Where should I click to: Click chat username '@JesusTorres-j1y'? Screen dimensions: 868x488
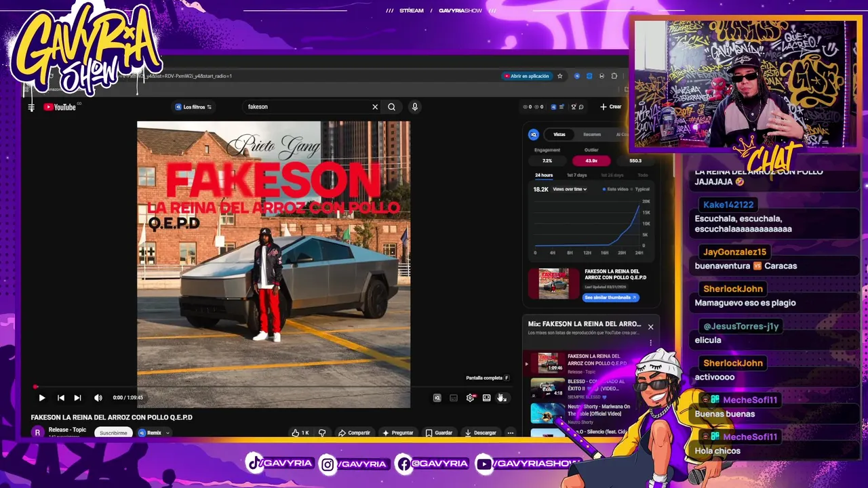[x=741, y=326]
